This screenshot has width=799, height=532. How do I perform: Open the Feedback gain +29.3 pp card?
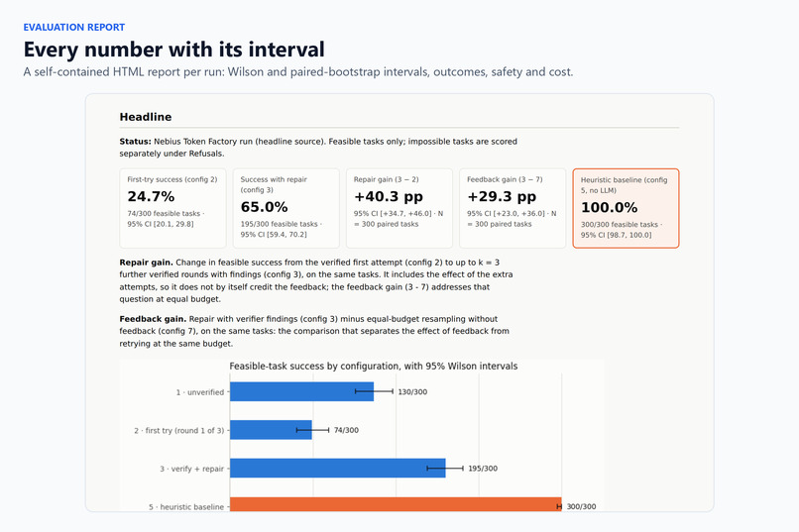coord(513,208)
